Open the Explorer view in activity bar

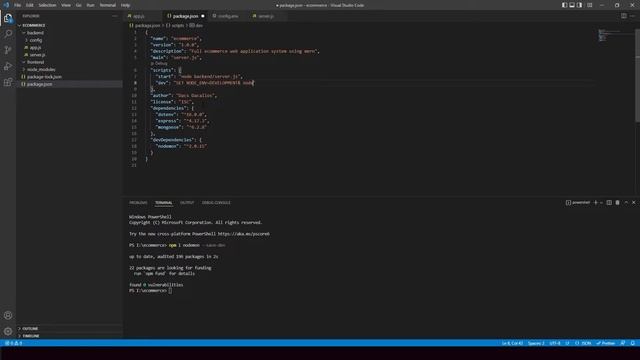pos(8,18)
